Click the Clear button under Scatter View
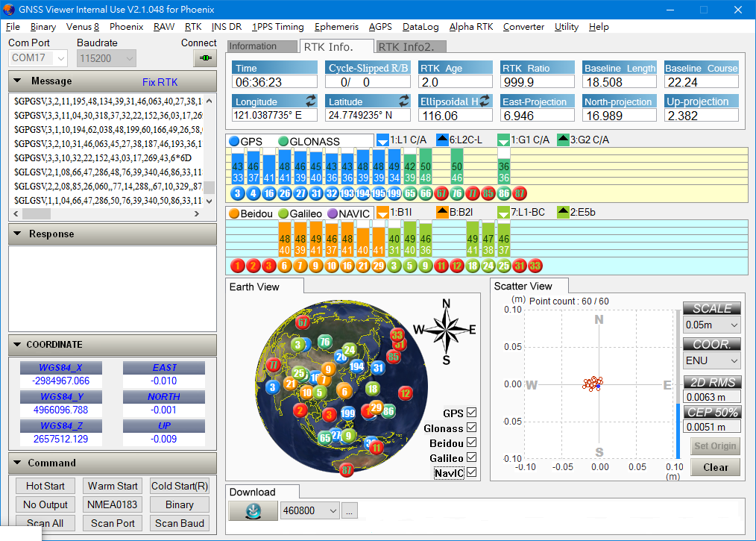 [715, 467]
